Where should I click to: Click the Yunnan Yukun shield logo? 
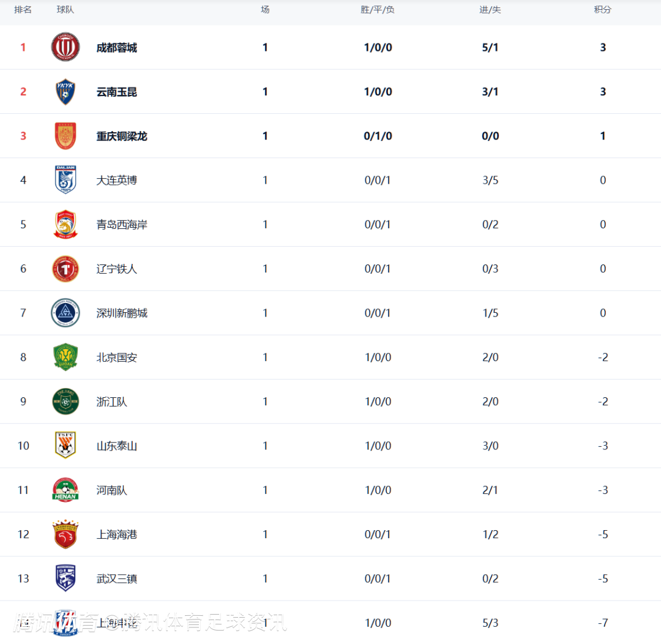click(65, 92)
